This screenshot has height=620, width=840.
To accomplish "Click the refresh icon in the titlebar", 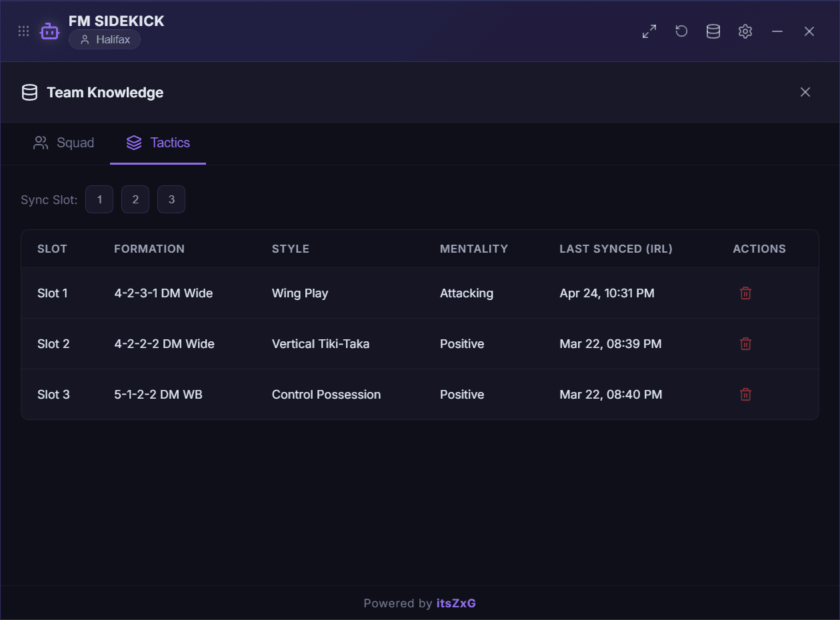I will (x=681, y=31).
